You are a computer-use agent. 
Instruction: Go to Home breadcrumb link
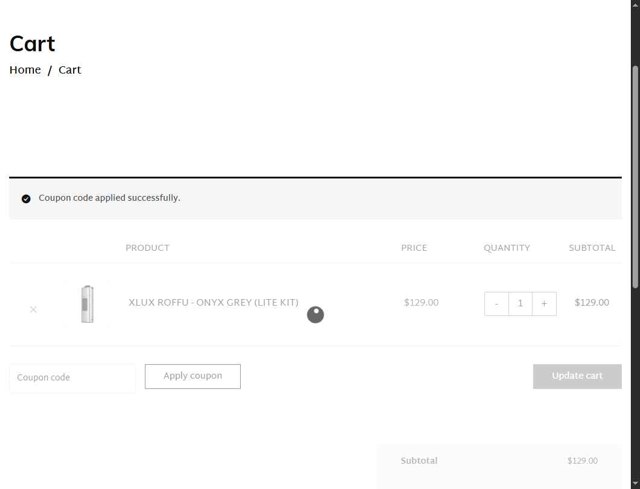coord(25,70)
